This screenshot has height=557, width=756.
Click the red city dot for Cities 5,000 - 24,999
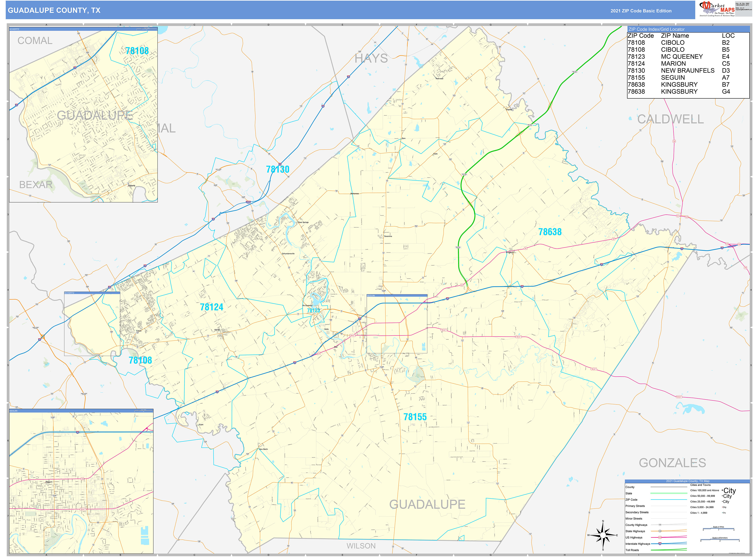tap(722, 507)
